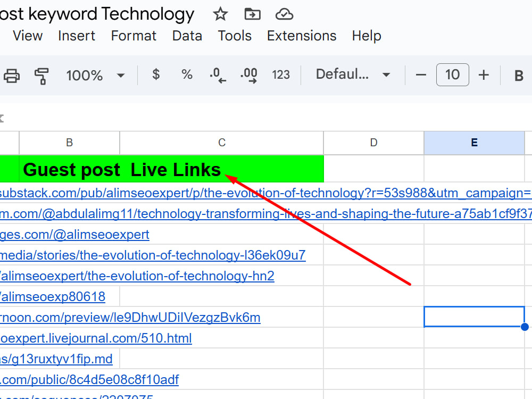The image size is (532, 399).
Task: Select the Guest post Live Links cell
Action: pyautogui.click(x=171, y=169)
